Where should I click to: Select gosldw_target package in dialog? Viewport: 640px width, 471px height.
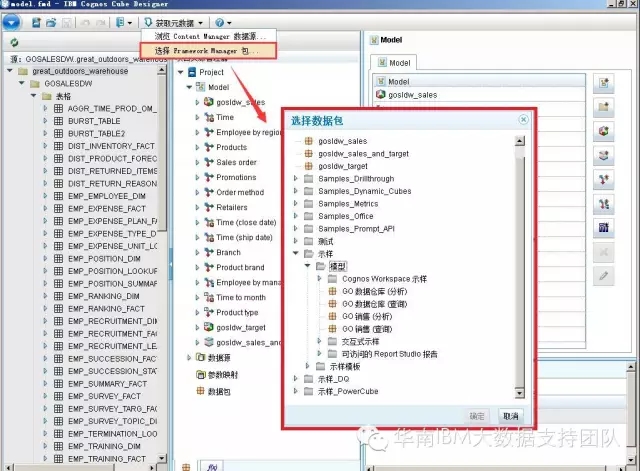click(x=343, y=166)
